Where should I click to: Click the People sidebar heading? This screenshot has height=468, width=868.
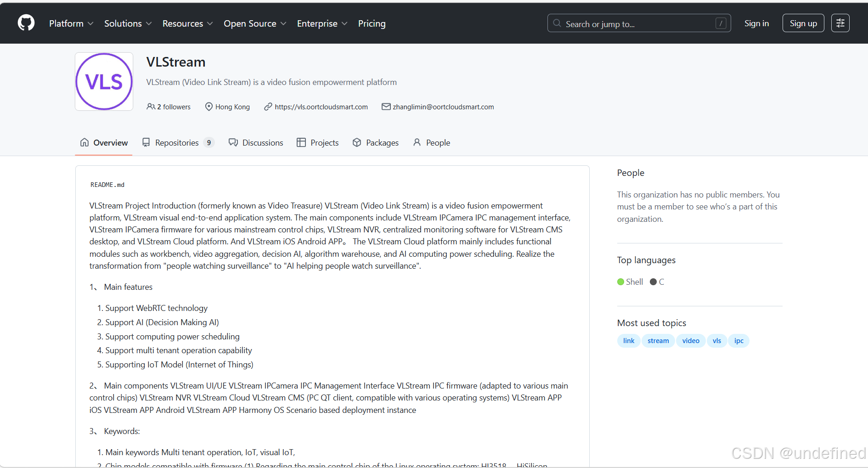coord(631,173)
